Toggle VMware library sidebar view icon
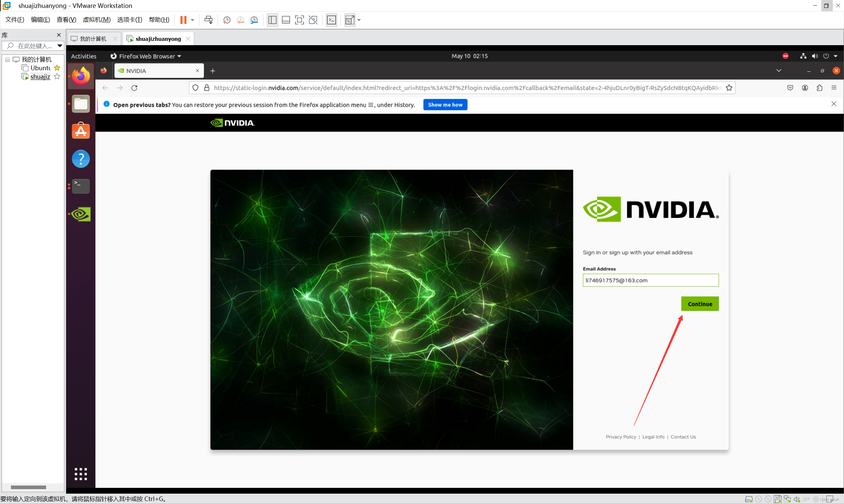 (x=272, y=20)
